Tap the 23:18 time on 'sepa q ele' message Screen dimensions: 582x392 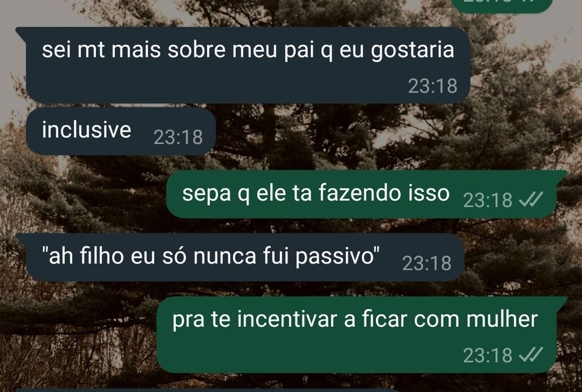(x=488, y=200)
